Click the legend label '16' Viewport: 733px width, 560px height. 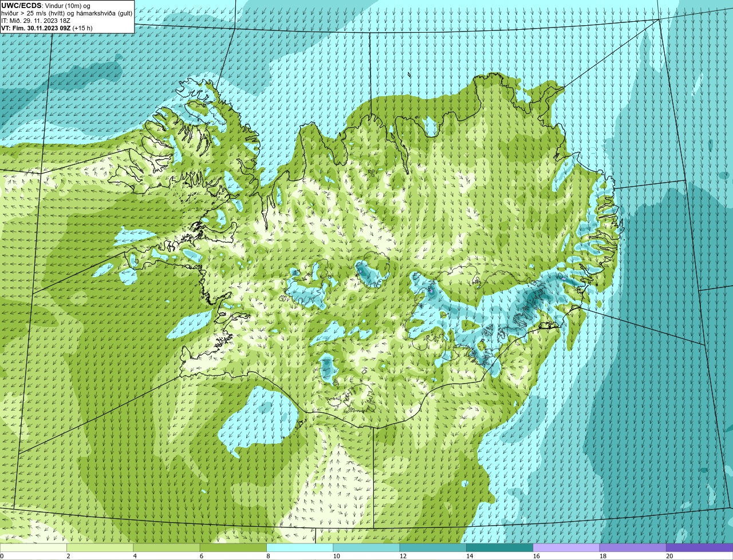click(x=536, y=556)
